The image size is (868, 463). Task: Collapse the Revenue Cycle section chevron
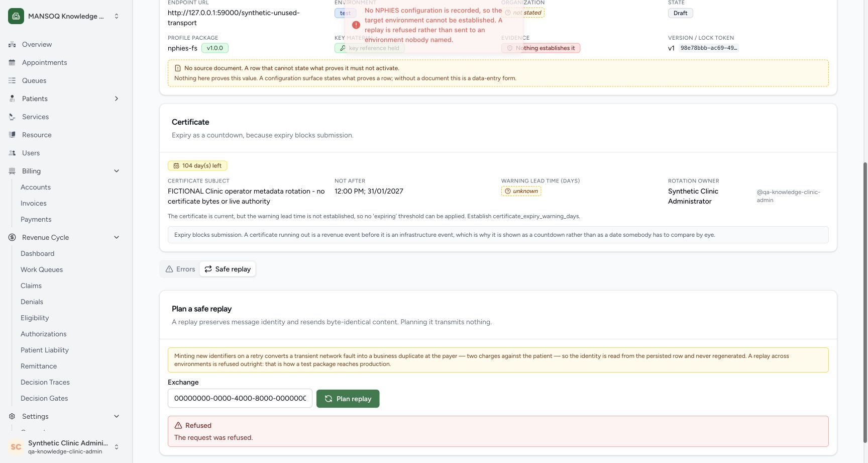click(117, 237)
